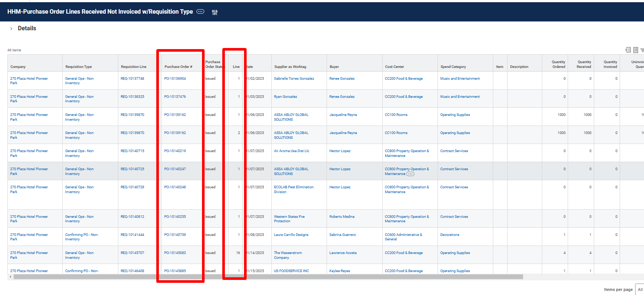Open purchase order PO-10145885
644x295 pixels.
[175, 271]
